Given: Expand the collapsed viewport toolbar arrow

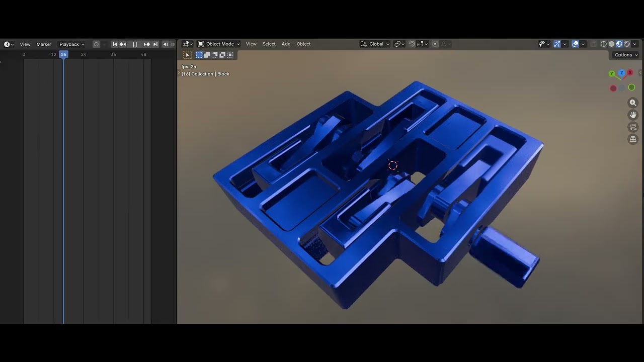Looking at the screenshot, I should coord(179,74).
